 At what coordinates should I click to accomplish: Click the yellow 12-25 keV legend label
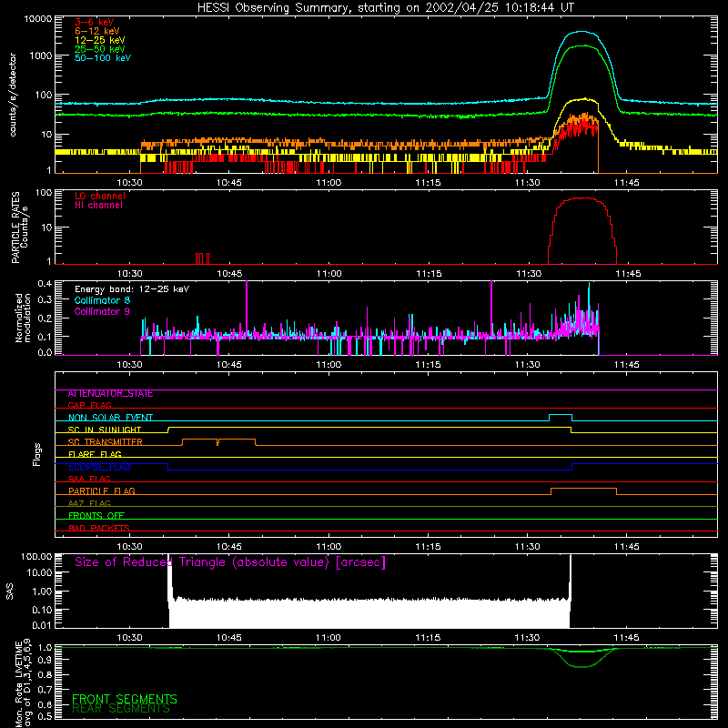100,40
